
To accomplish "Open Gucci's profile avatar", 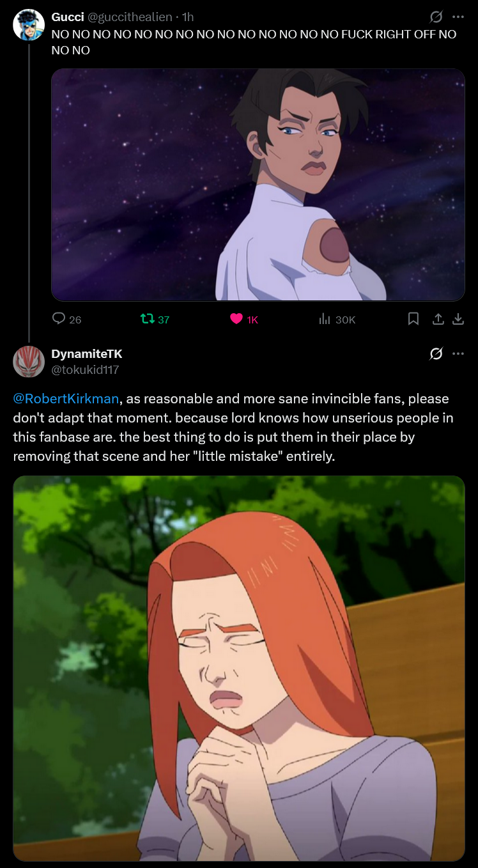I will click(29, 26).
